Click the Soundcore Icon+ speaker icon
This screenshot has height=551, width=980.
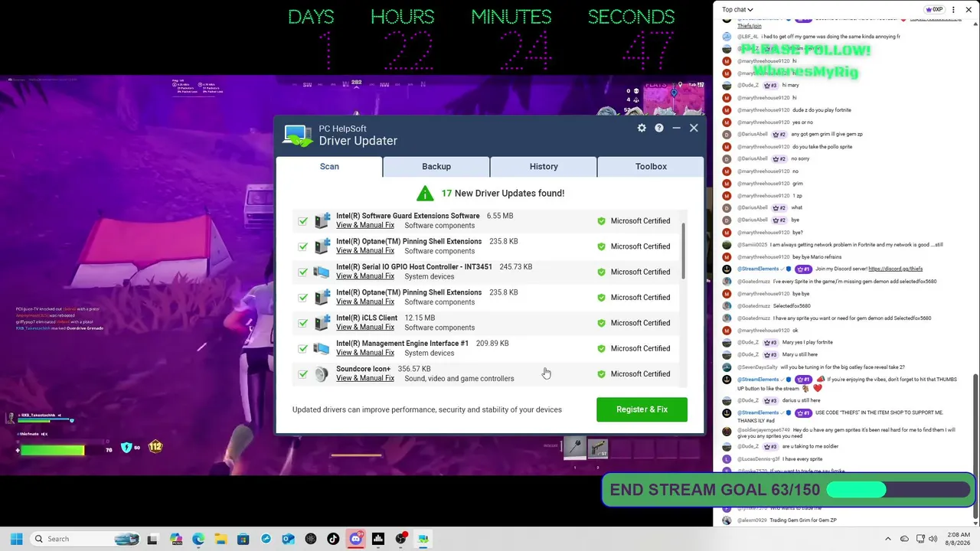click(x=322, y=374)
